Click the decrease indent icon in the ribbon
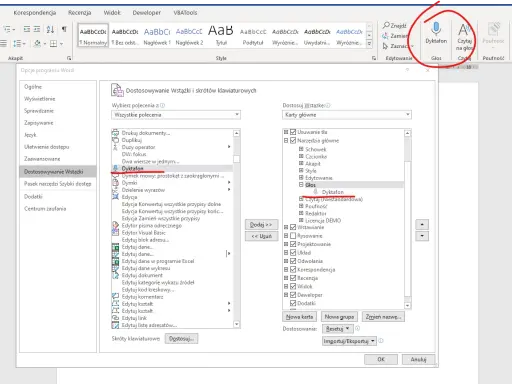Screen dimensions: 512x384 pos(27,29)
